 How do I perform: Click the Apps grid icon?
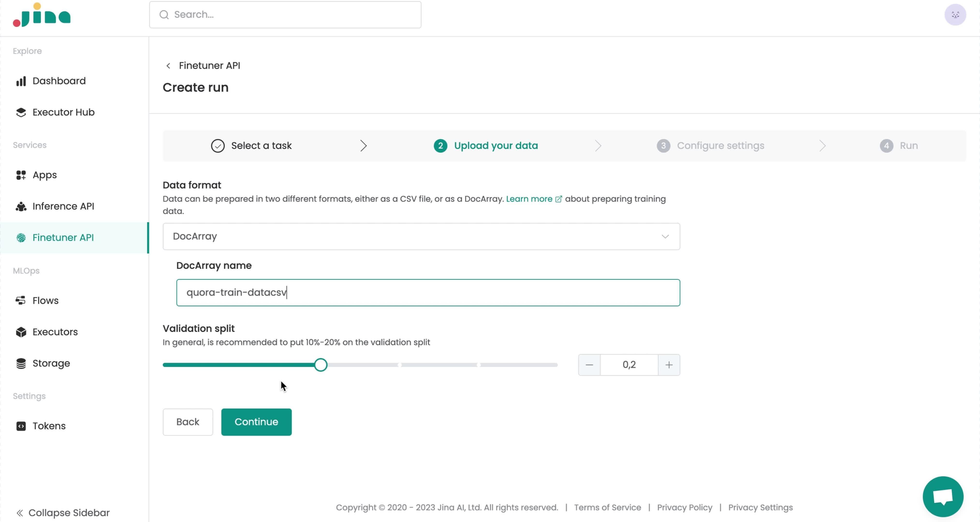(21, 175)
